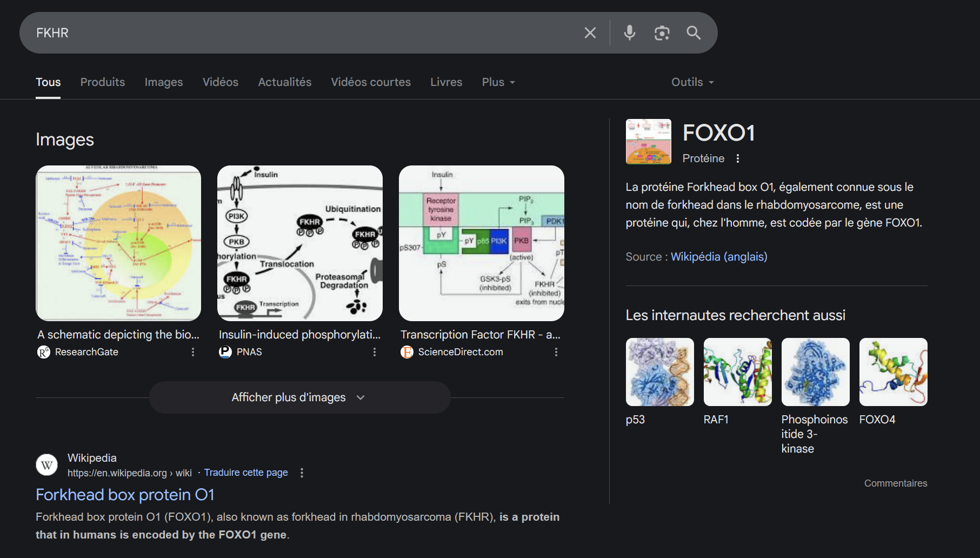This screenshot has width=980, height=558.
Task: Click the 'Insulin-induced phosphorylati...' caption
Action: click(300, 335)
